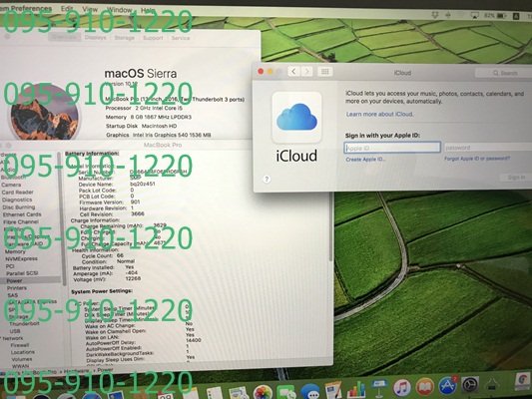Select SAS in the hardware list
Screen dimensions: 532x399
(x=13, y=295)
